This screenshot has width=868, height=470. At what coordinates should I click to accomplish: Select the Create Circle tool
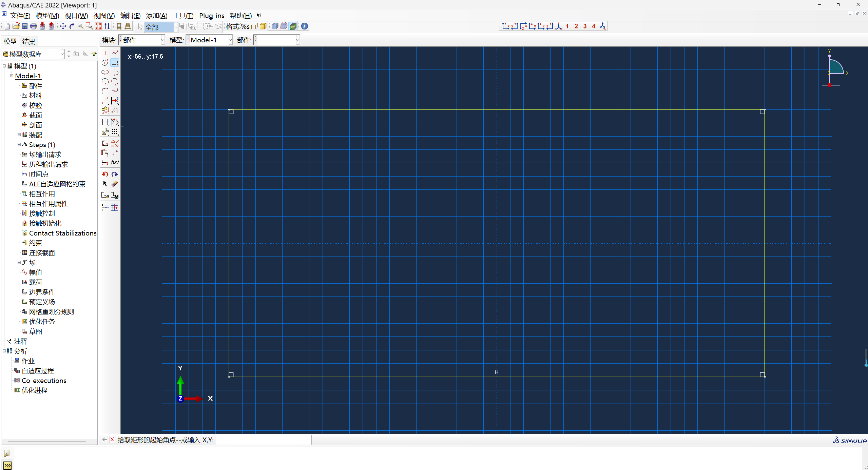[x=105, y=63]
